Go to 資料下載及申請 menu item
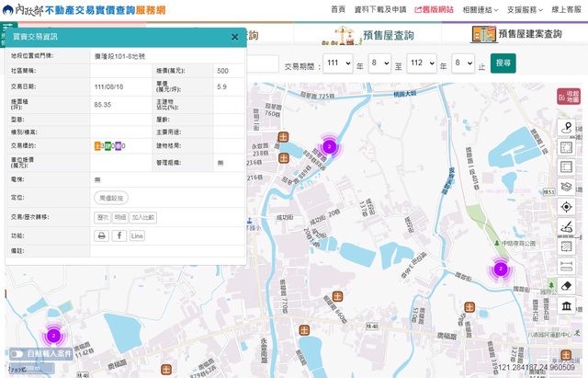 coord(381,9)
